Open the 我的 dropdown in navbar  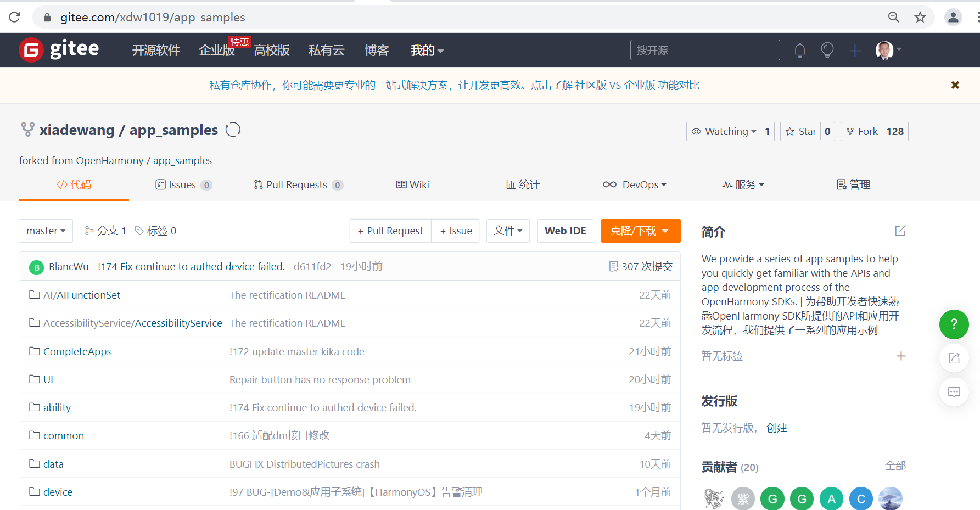[427, 51]
